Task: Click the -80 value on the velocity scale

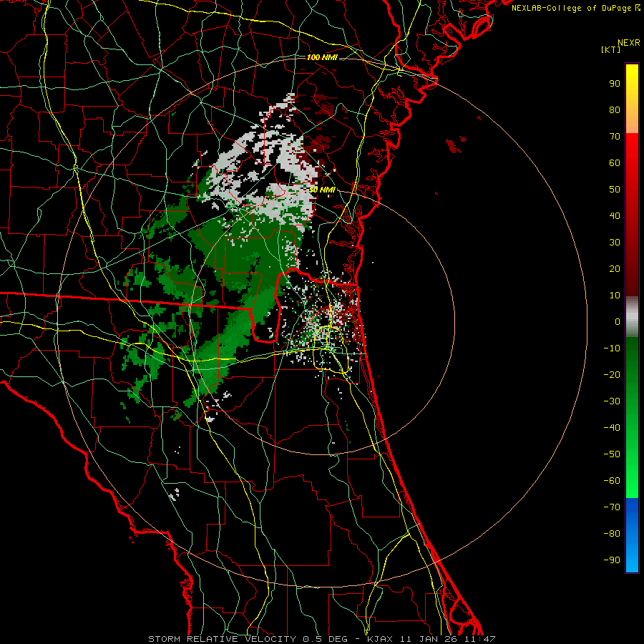Action: point(612,534)
